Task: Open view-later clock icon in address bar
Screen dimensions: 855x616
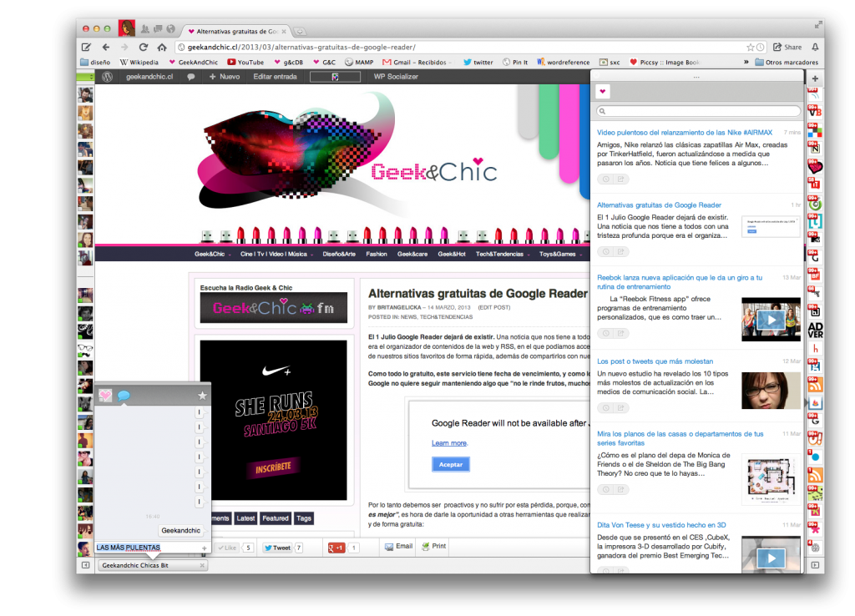Action: pos(760,48)
